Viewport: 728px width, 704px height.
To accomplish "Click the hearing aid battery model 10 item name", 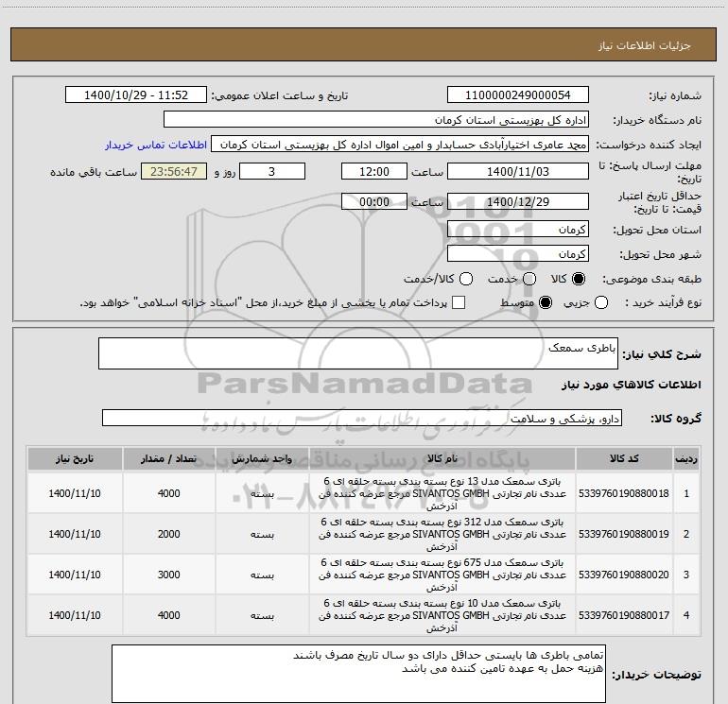I will (x=442, y=615).
